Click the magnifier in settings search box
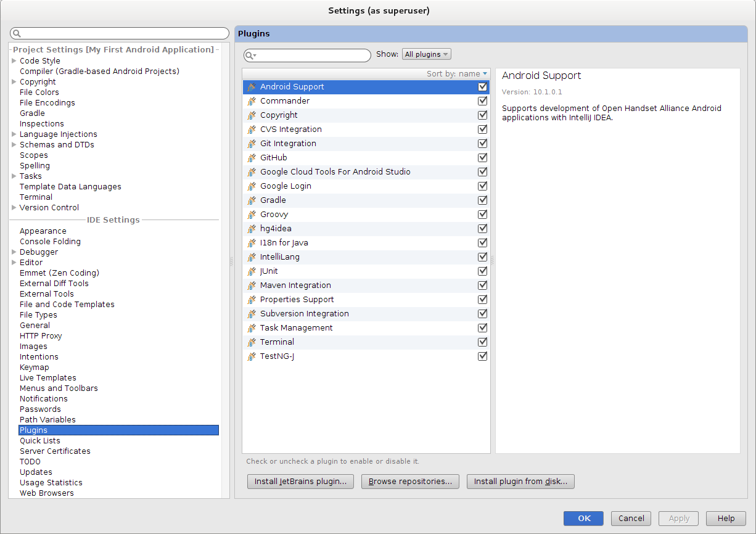This screenshot has width=756, height=534. (17, 33)
